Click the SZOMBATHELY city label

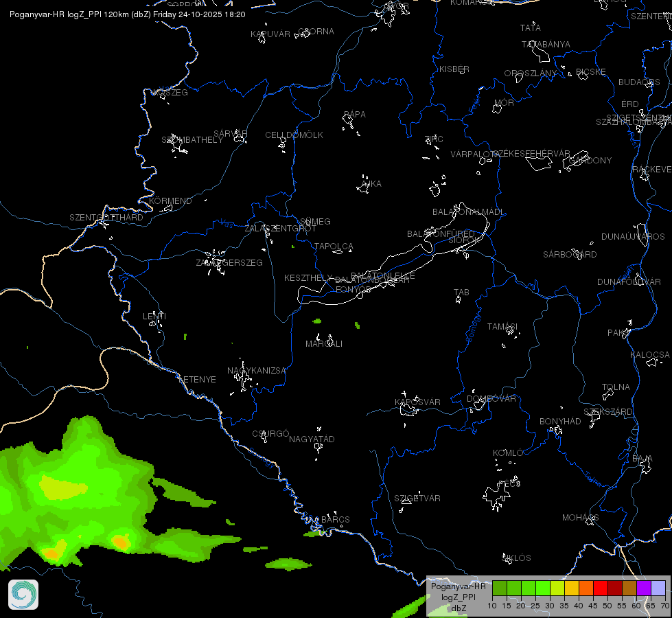click(192, 140)
